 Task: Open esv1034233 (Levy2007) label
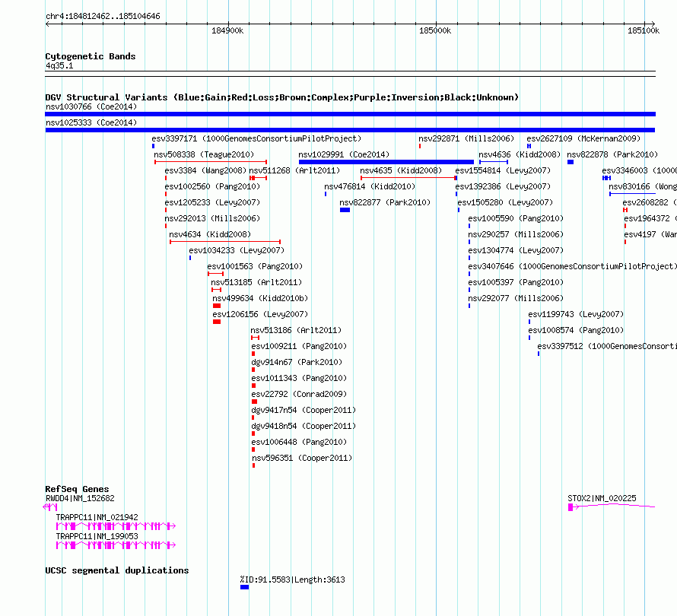click(237, 250)
